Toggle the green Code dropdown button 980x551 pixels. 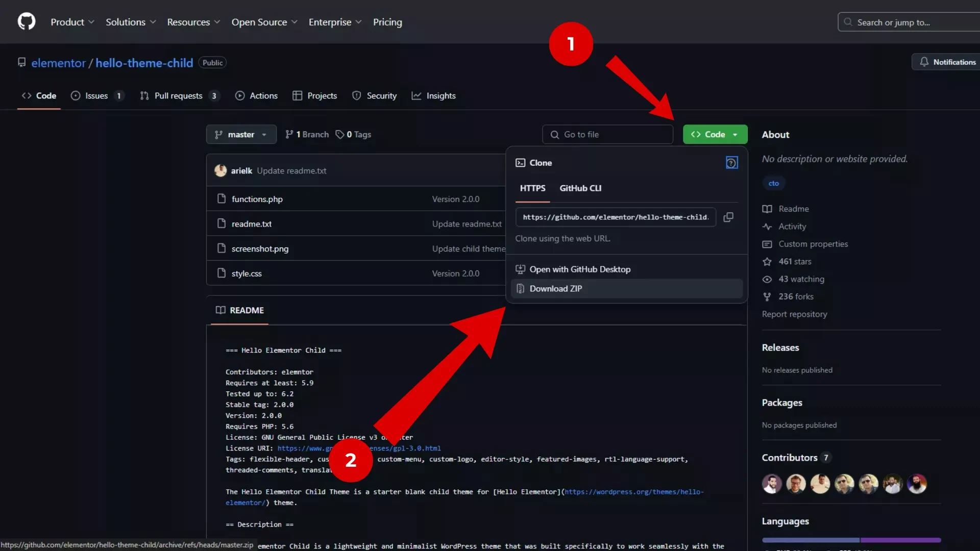point(715,134)
